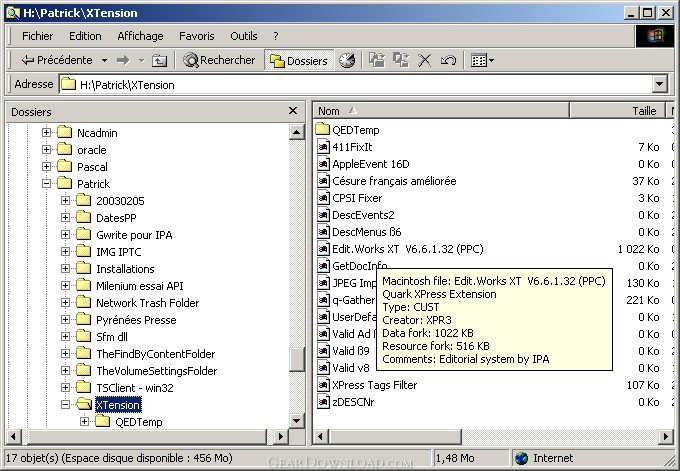Select the DescEvents2 file icon

(323, 215)
